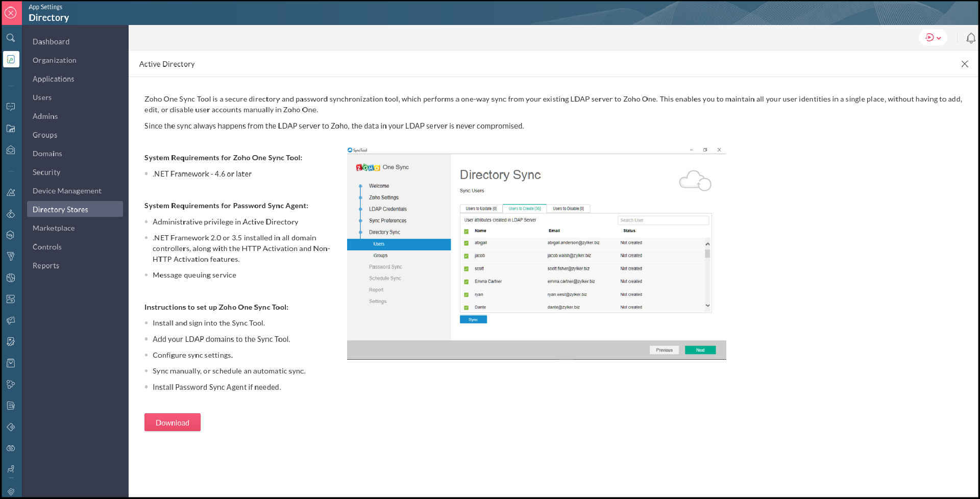Click the Directory Sync tool screenshot image

[536, 253]
